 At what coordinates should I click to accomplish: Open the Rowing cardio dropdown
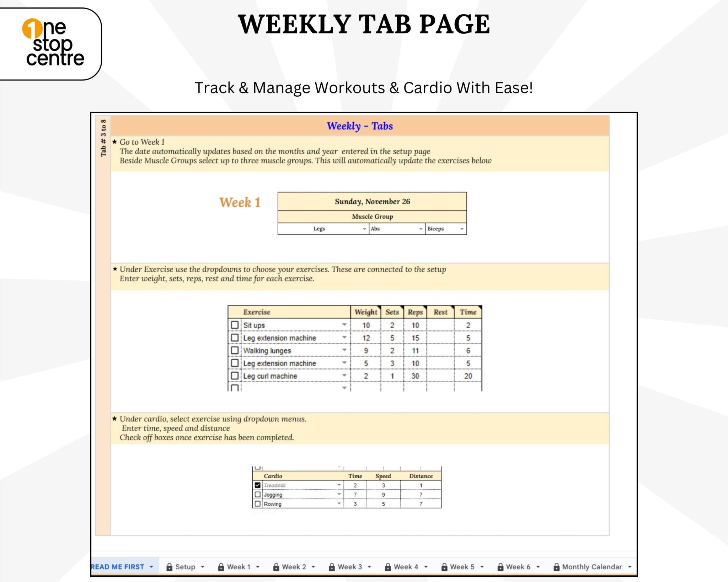(339, 503)
